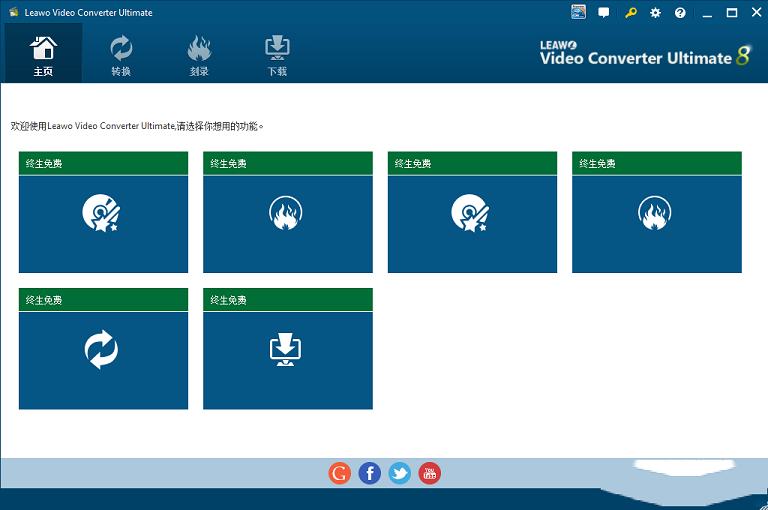Click the 欢迎使用Leawo Video Converter Ultimate welcome text
This screenshot has height=510, width=768.
[137, 126]
